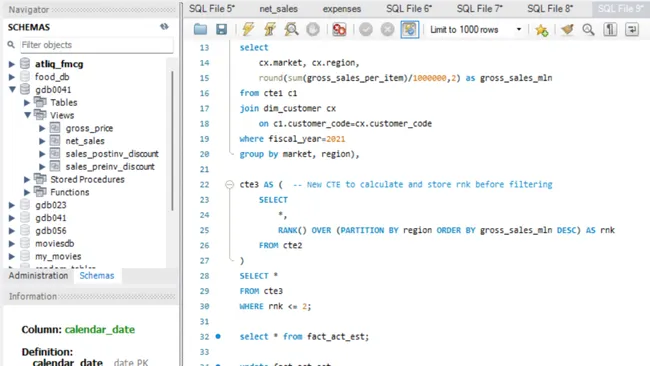
Task: Collapse the gdb0041 schema
Action: [12, 90]
